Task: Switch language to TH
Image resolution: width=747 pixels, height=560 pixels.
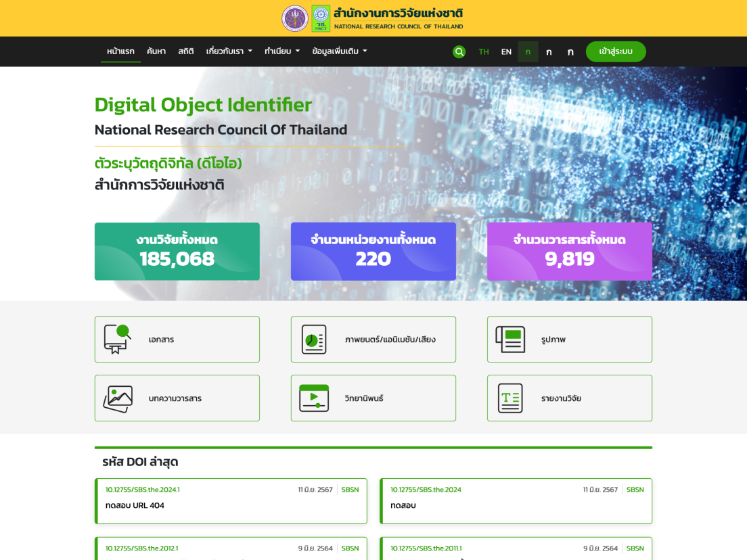Action: coord(484,51)
